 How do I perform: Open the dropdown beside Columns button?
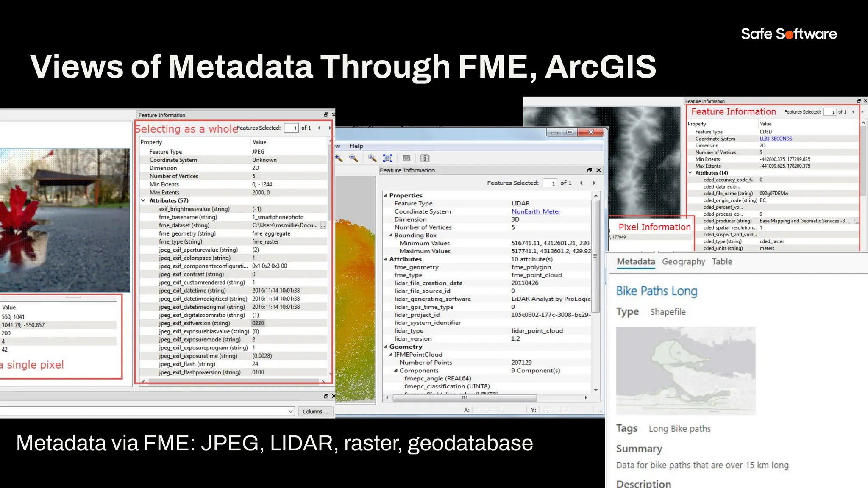291,411
